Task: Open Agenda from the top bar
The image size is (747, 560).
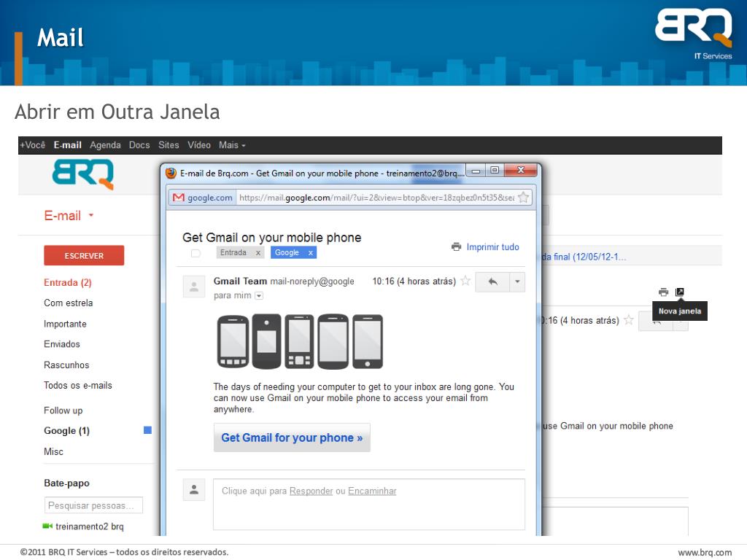Action: [x=105, y=145]
